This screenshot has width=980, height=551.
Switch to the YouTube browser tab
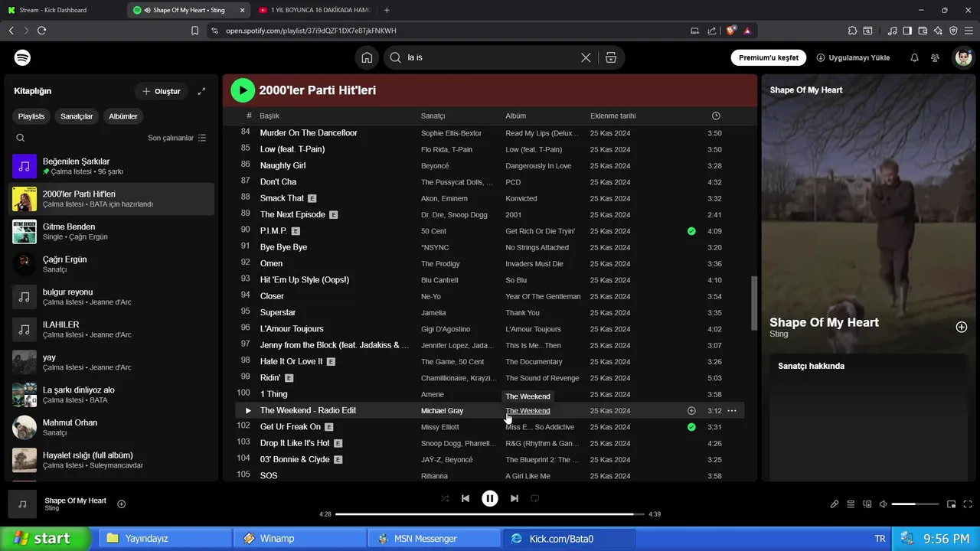pyautogui.click(x=314, y=10)
